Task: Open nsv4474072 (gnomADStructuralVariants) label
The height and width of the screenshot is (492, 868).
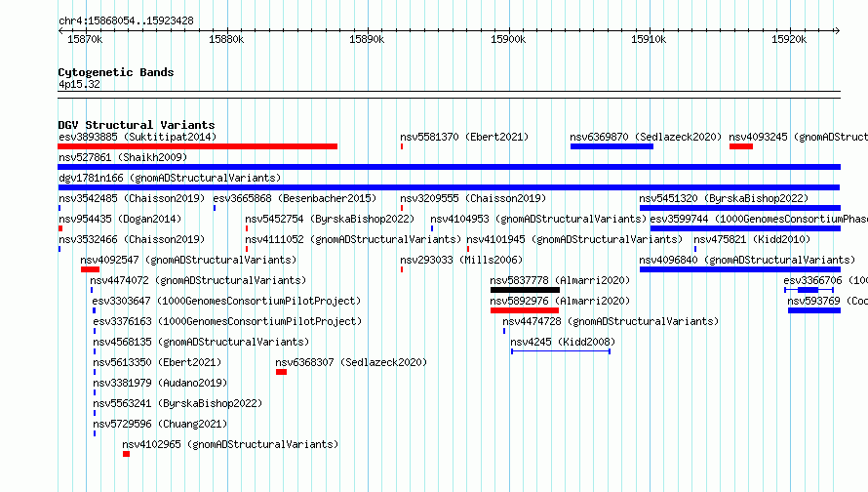Action: pyautogui.click(x=198, y=280)
